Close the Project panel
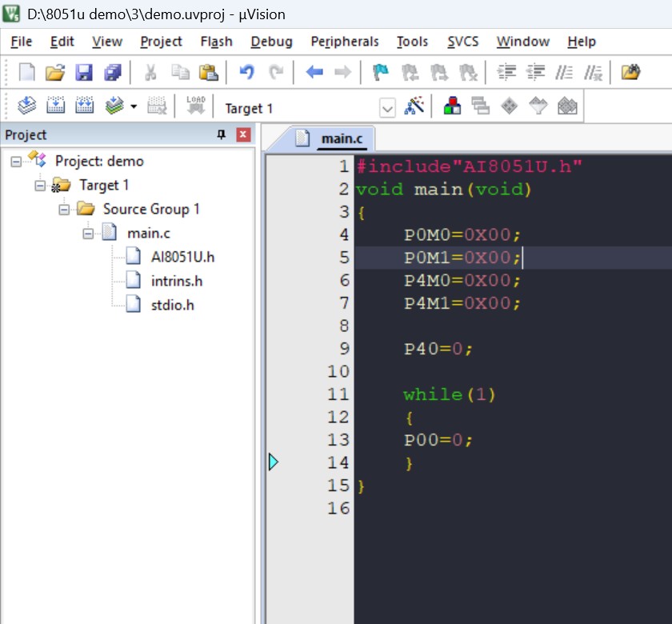 (243, 135)
